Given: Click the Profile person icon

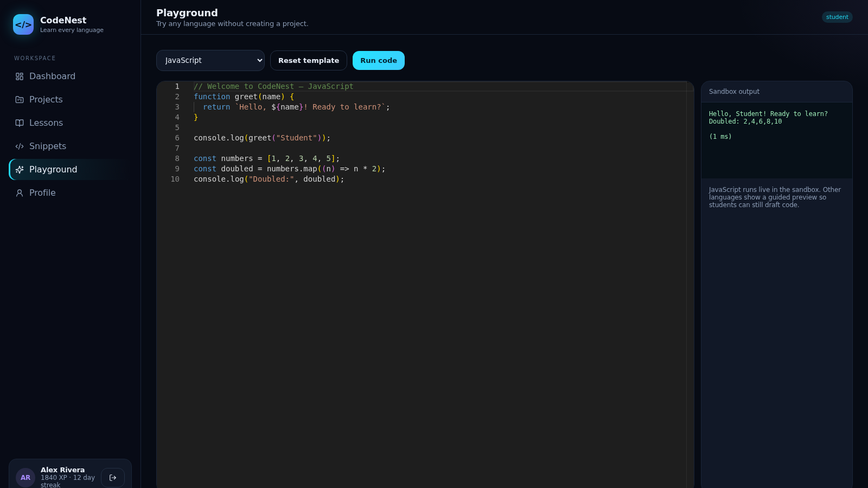Looking at the screenshot, I should (20, 193).
